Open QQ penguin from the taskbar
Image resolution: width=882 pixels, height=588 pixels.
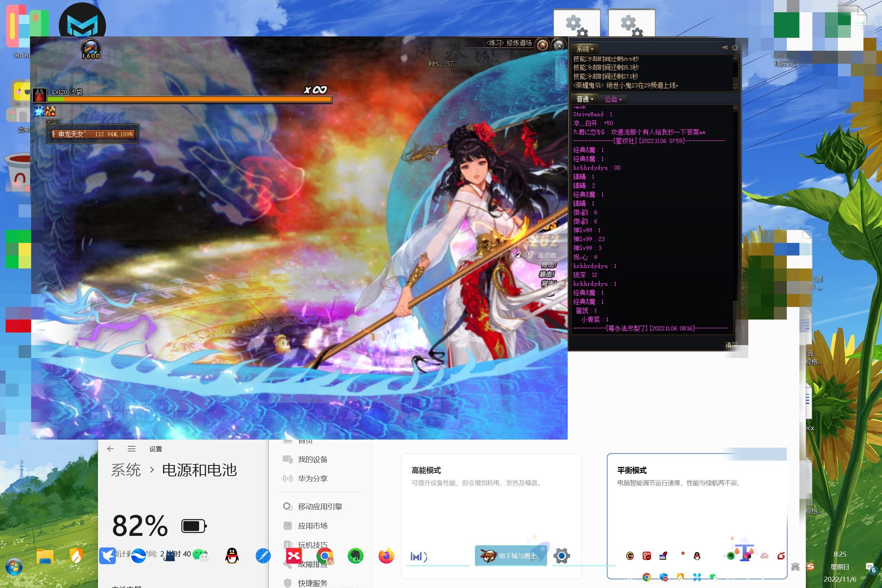(232, 556)
